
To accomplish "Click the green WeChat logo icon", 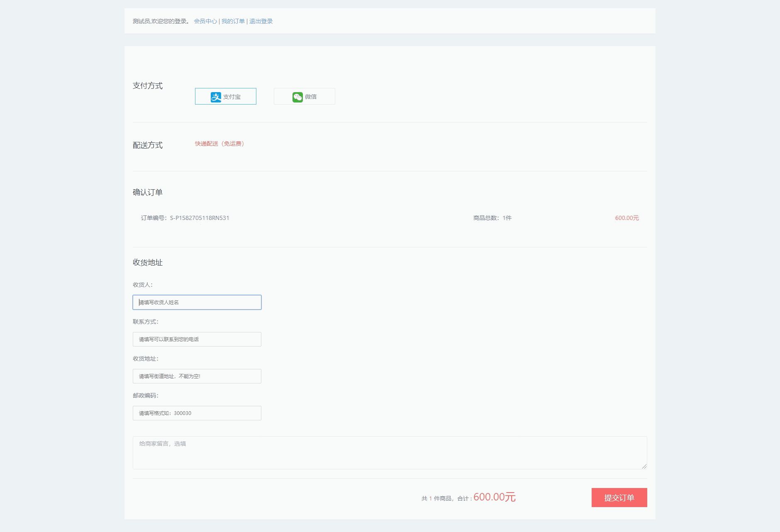I will point(297,97).
